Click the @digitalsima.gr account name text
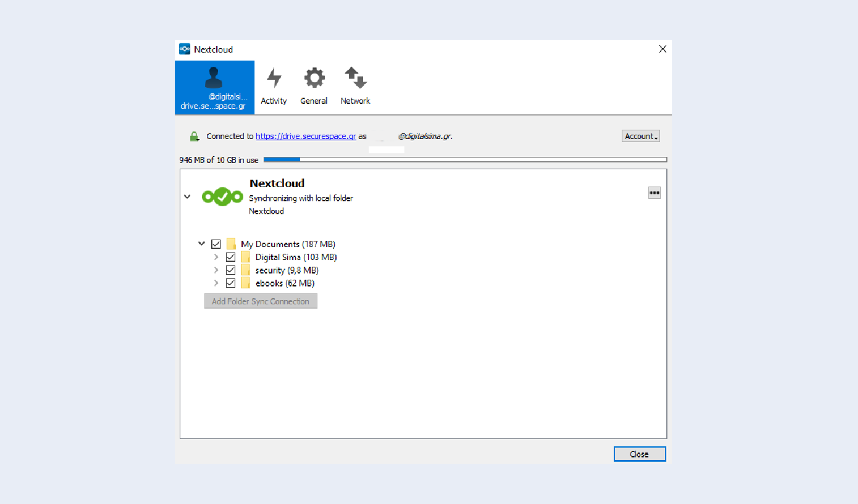 [x=425, y=136]
